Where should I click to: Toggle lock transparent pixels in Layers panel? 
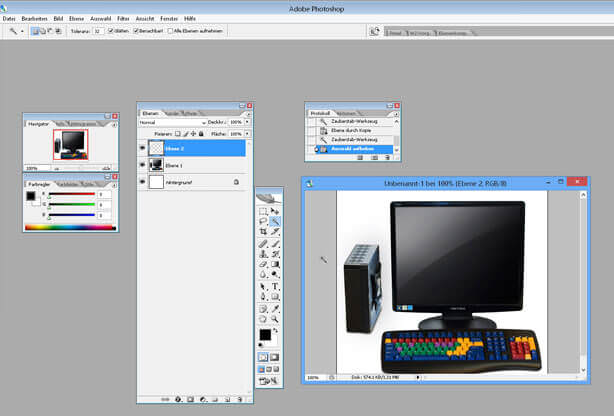coord(178,134)
